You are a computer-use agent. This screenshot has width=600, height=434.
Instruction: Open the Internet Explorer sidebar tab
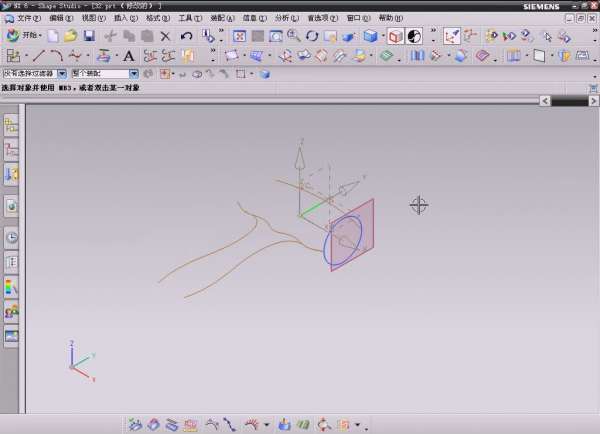point(11,207)
